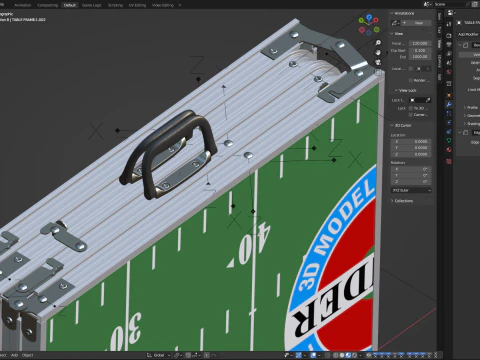Click the Zoom magnifier viewport icon
480x360 pixels.
click(378, 43)
